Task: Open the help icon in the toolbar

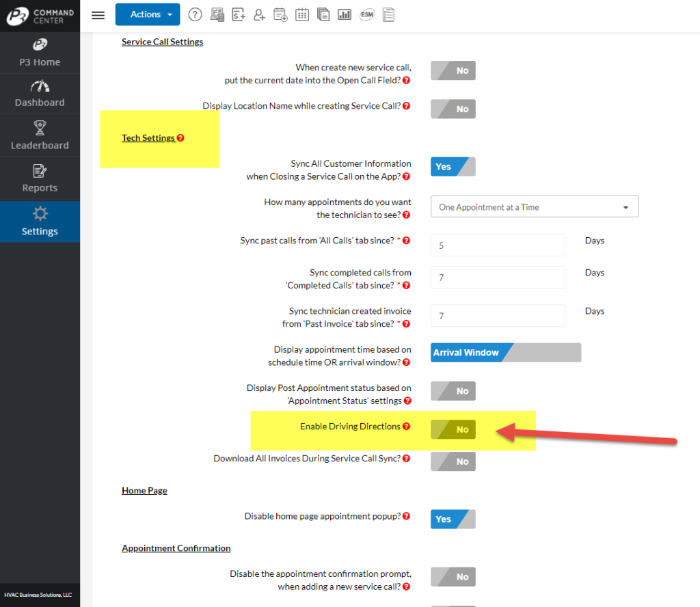Action: click(x=195, y=14)
